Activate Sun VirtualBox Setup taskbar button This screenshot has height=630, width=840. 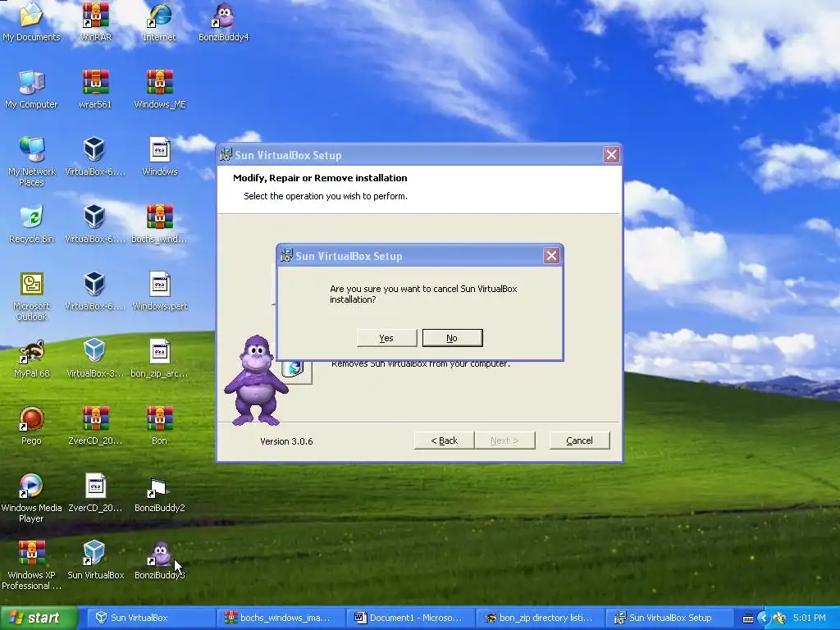(x=669, y=618)
